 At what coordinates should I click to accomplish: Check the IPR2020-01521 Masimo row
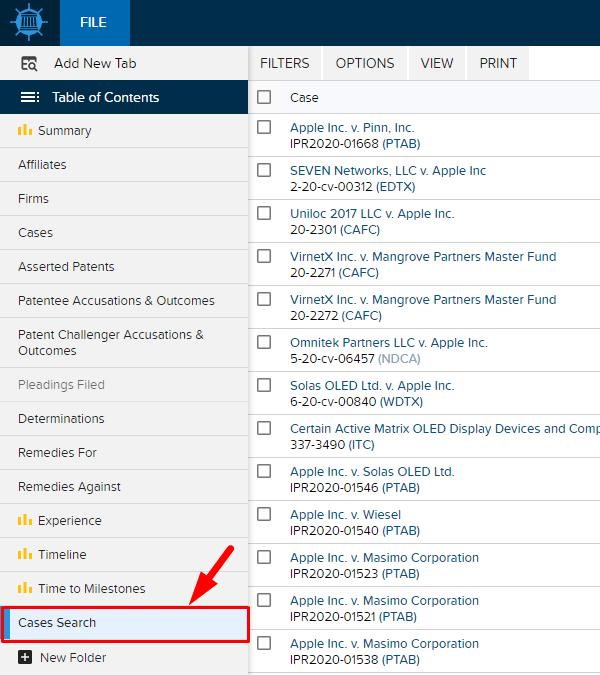(264, 600)
